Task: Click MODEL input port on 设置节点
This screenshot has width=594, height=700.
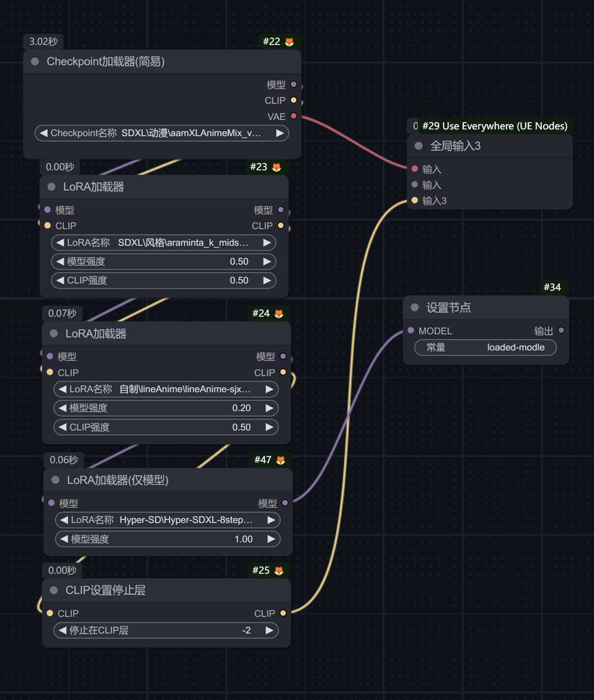Action: (411, 330)
